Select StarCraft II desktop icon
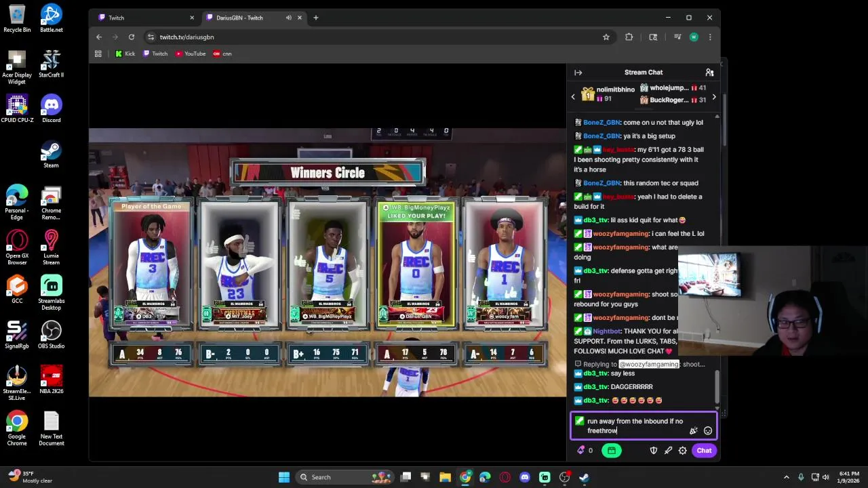This screenshot has width=868, height=488. click(x=52, y=64)
